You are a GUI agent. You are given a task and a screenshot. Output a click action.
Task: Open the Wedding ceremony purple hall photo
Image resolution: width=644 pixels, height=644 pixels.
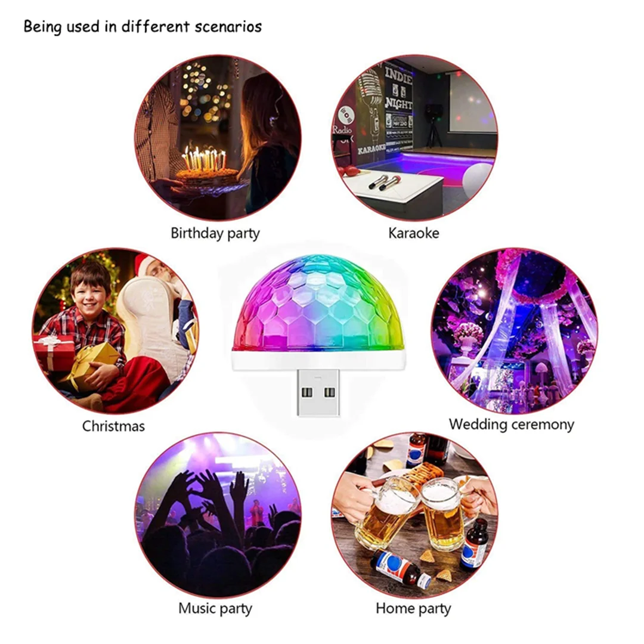tap(515, 331)
